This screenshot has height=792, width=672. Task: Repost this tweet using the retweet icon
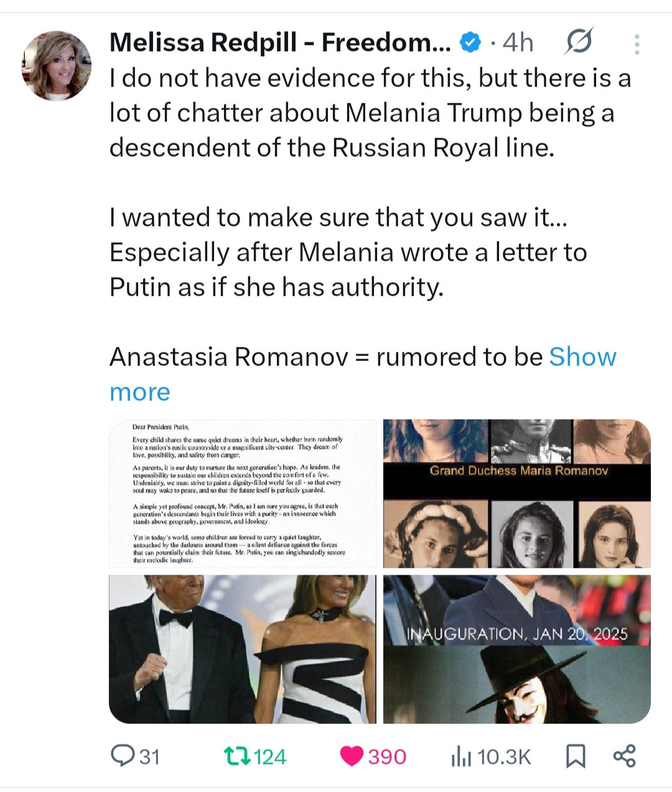coord(236,756)
